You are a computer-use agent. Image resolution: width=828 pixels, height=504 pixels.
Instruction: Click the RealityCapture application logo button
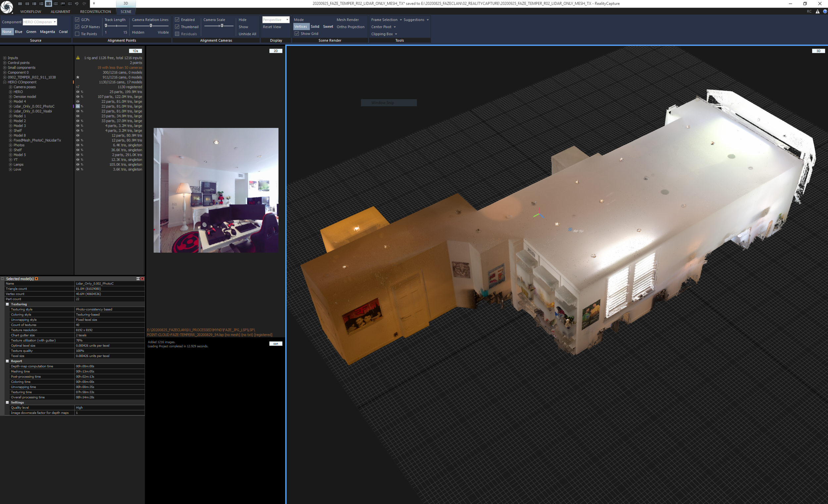coord(6,7)
